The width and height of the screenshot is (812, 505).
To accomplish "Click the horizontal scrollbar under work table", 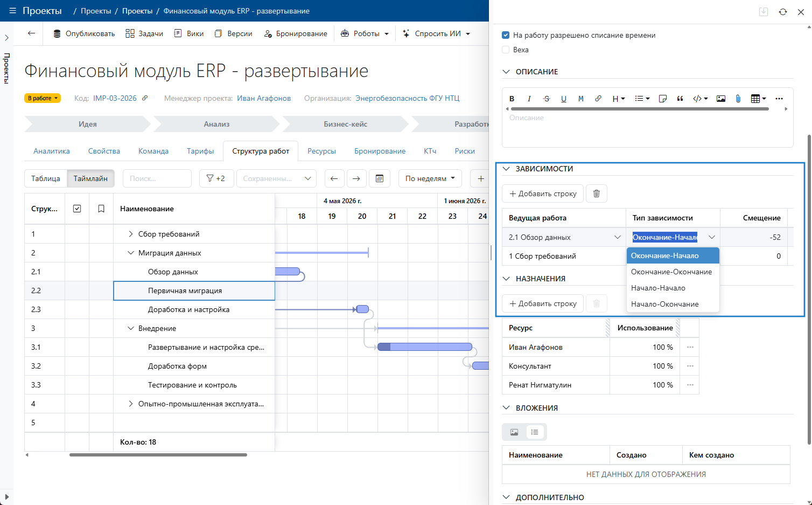I will pos(158,455).
